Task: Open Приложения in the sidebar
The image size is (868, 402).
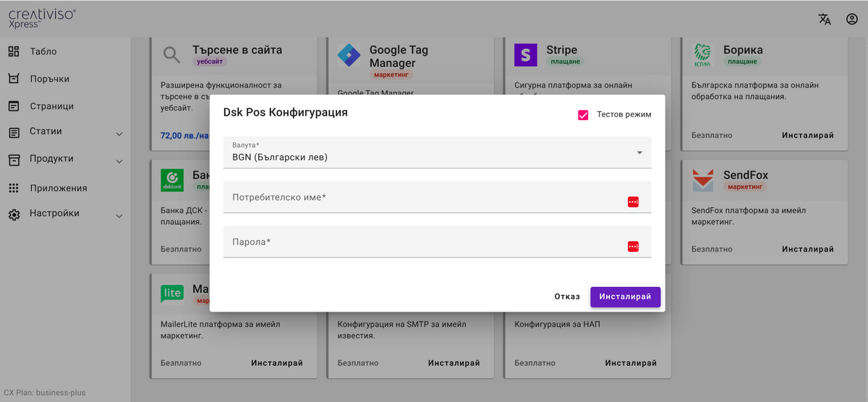Action: [58, 188]
